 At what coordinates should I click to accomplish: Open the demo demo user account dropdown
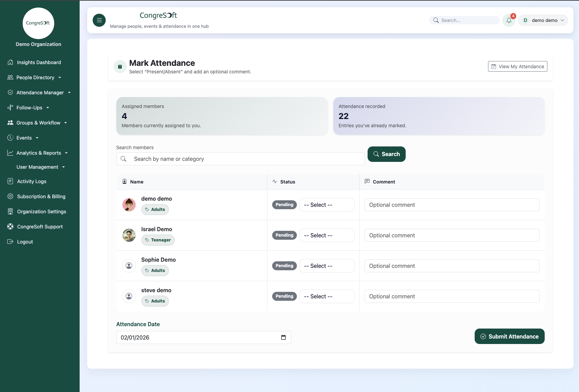click(x=543, y=20)
